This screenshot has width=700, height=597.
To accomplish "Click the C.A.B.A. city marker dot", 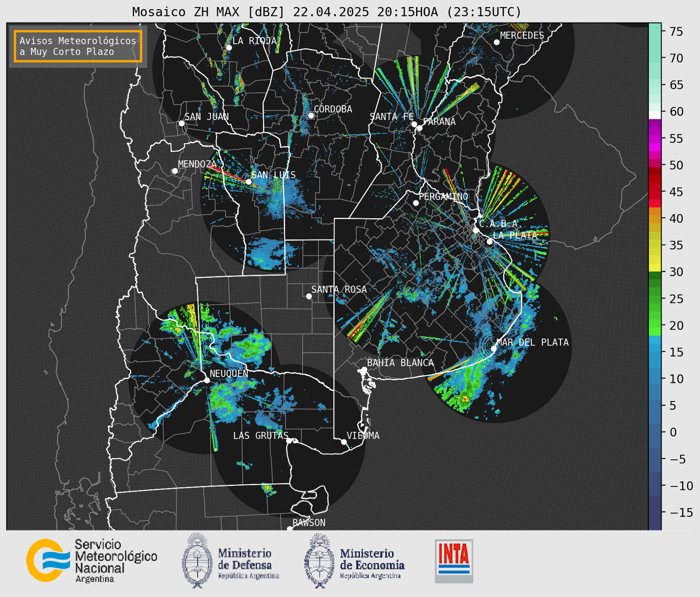I will tap(476, 230).
